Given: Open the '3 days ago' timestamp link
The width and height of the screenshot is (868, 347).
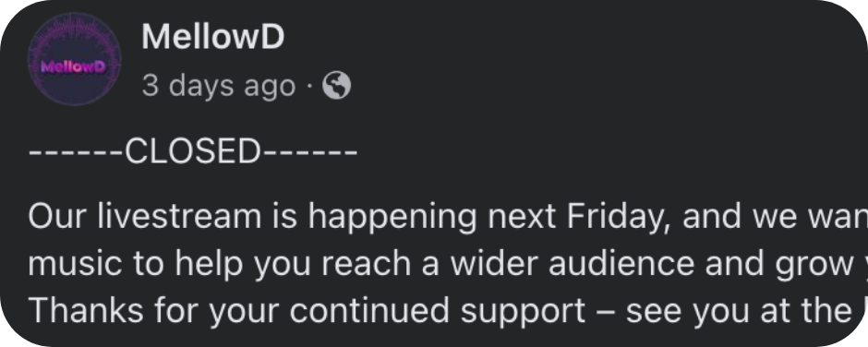Looking at the screenshot, I should click(219, 86).
